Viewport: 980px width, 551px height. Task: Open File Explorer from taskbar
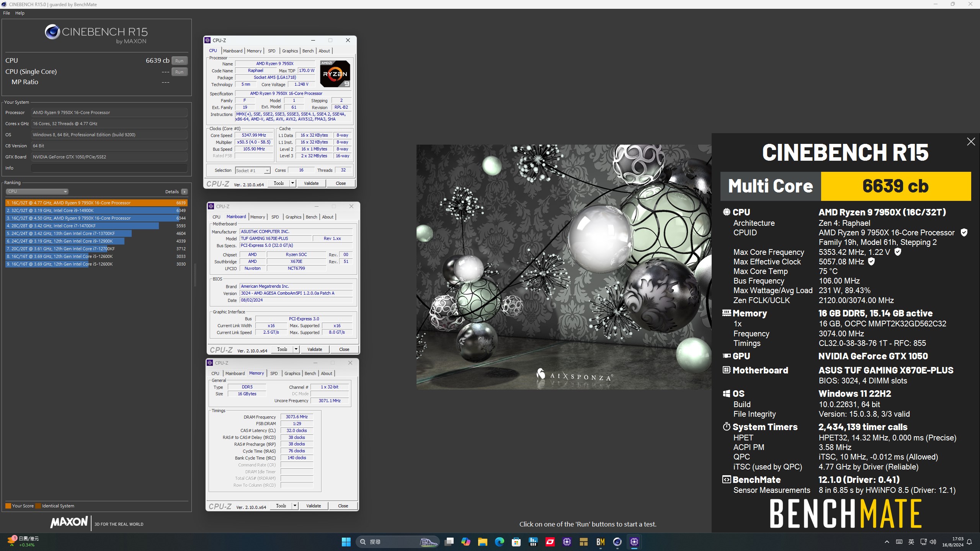point(482,542)
